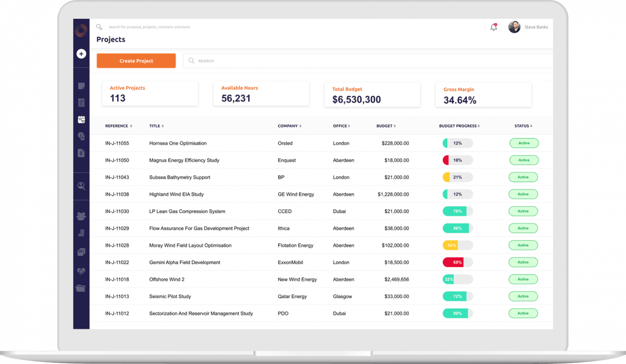Image resolution: width=626 pixels, height=364 pixels.
Task: Open the folder icon in the sidebar
Action: pyautogui.click(x=81, y=288)
